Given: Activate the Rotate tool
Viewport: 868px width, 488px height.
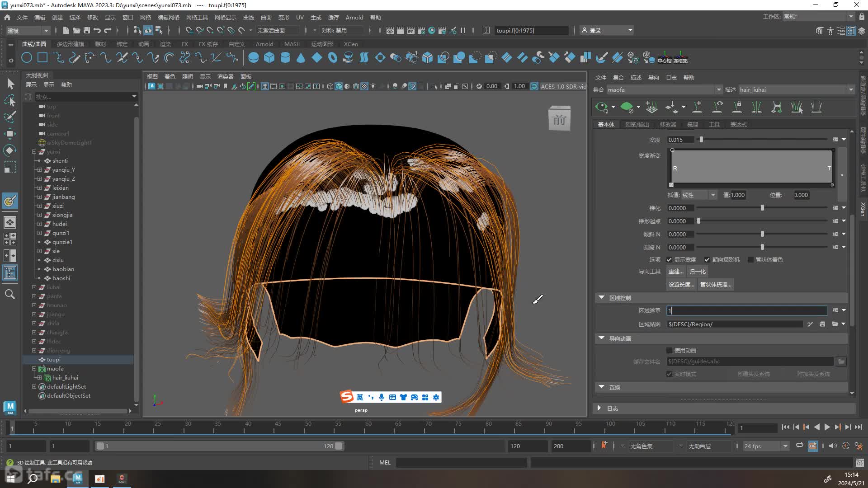Looking at the screenshot, I should click(x=10, y=150).
